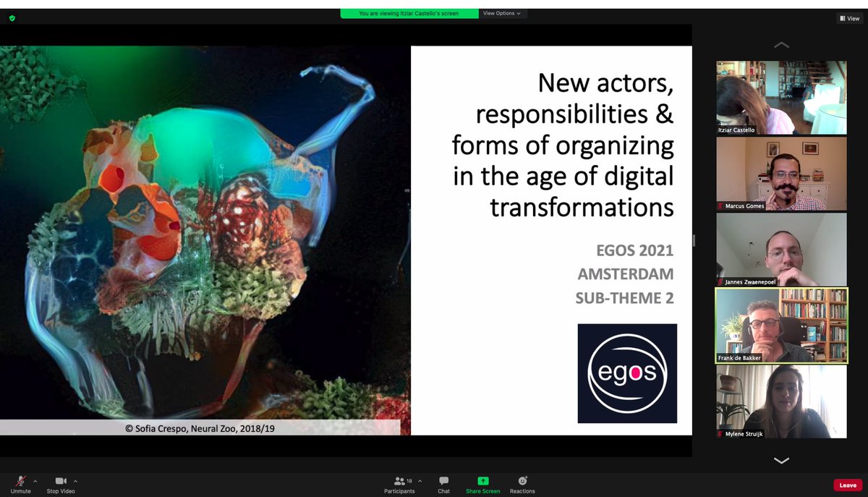Click the Stop Video camera icon
This screenshot has height=497, width=868.
(61, 481)
